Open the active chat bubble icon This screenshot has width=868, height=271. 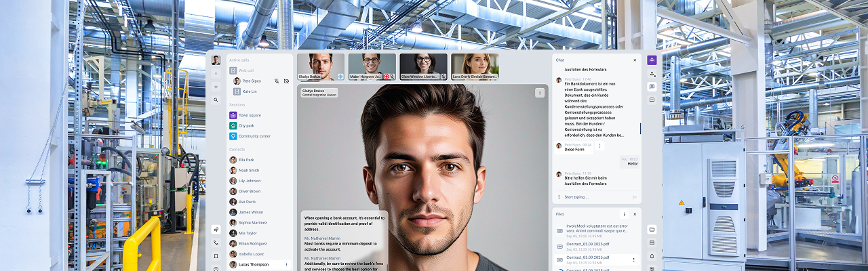652,87
